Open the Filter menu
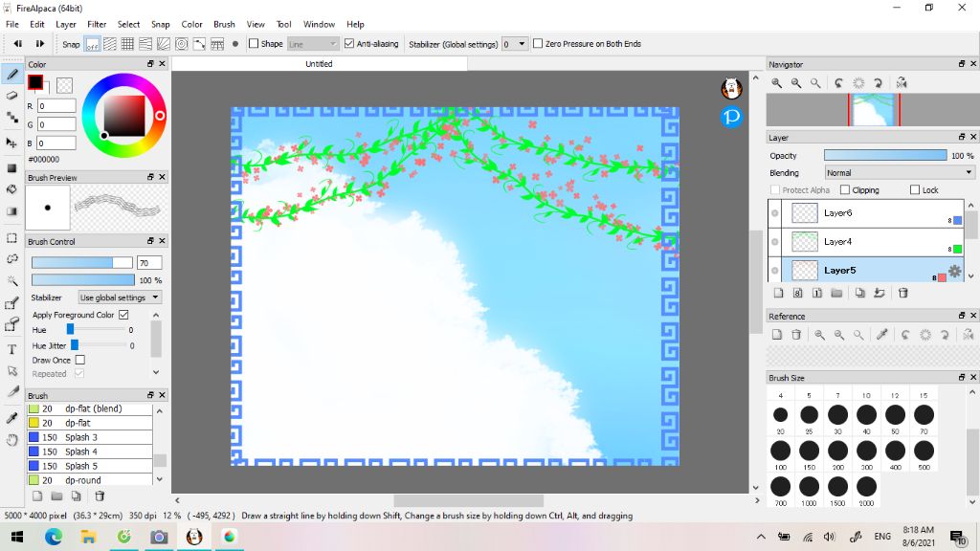Viewport: 980px width, 551px height. pos(97,24)
